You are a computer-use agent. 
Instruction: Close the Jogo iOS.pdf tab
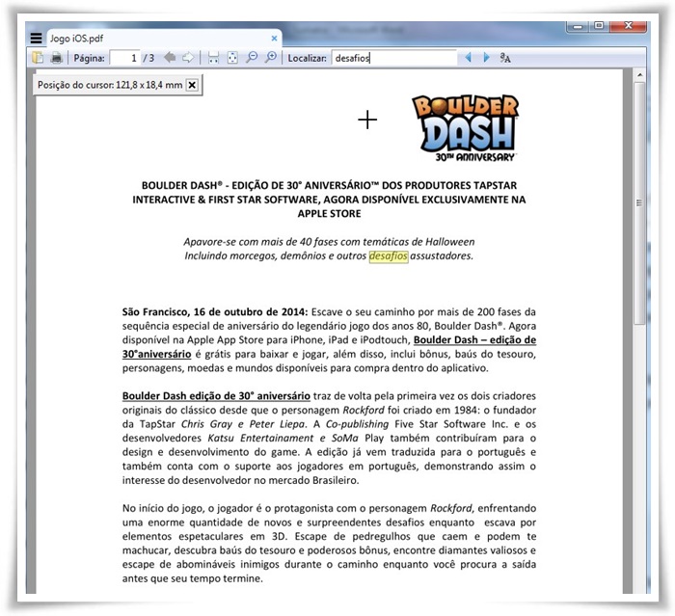pyautogui.click(x=274, y=39)
